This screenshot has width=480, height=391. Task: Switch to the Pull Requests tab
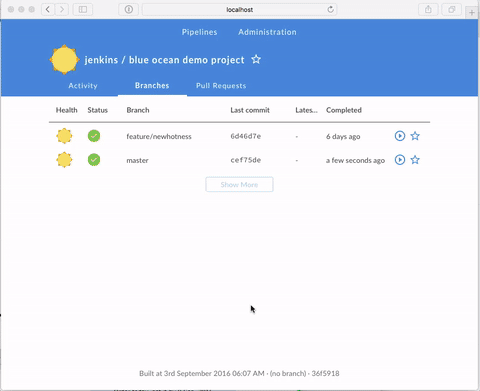click(x=221, y=86)
